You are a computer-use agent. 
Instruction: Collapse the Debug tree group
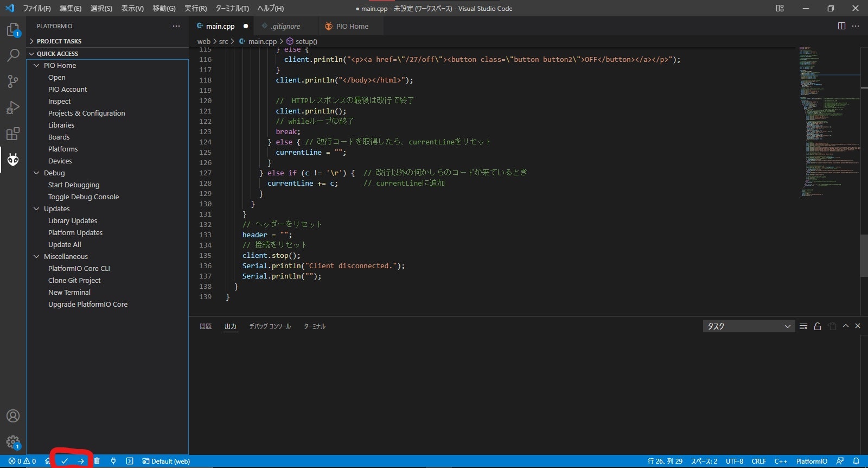37,173
